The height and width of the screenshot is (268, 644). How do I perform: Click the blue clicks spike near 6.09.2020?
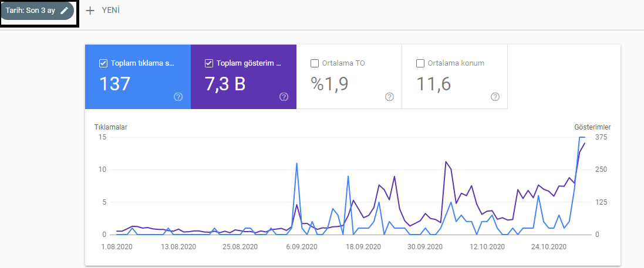[x=297, y=164]
